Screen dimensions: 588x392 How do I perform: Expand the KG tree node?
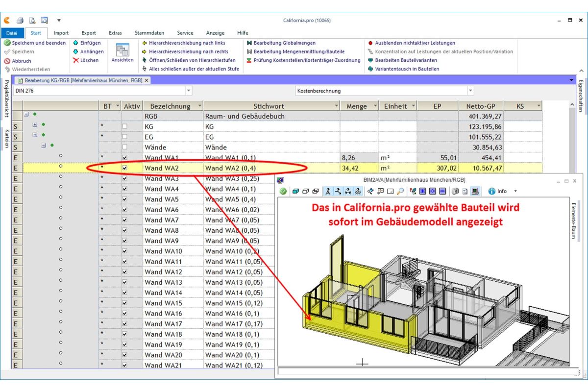click(35, 124)
